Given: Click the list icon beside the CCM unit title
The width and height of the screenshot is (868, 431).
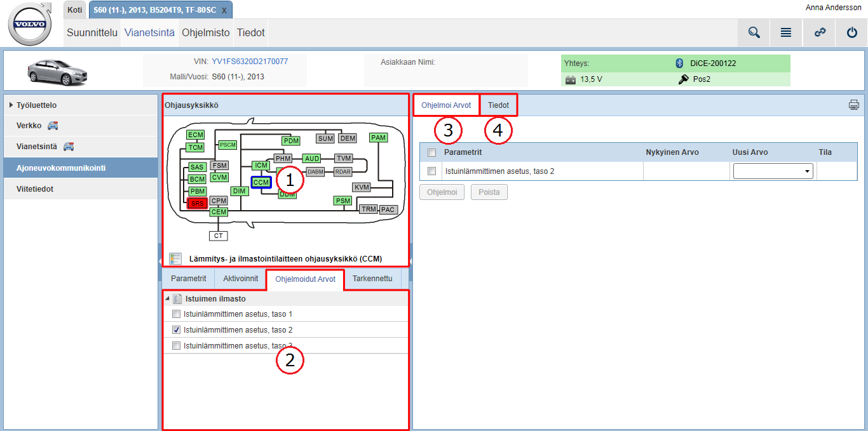Looking at the screenshot, I should (175, 259).
